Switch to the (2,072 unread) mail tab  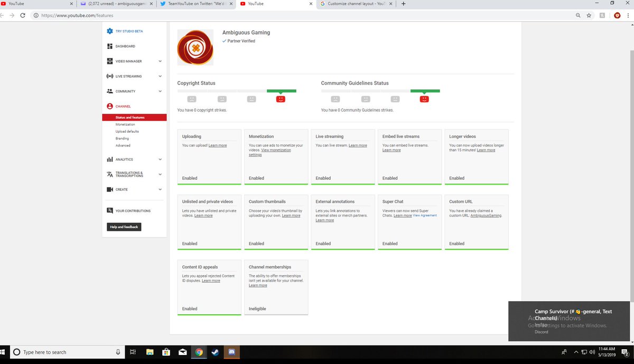116,4
